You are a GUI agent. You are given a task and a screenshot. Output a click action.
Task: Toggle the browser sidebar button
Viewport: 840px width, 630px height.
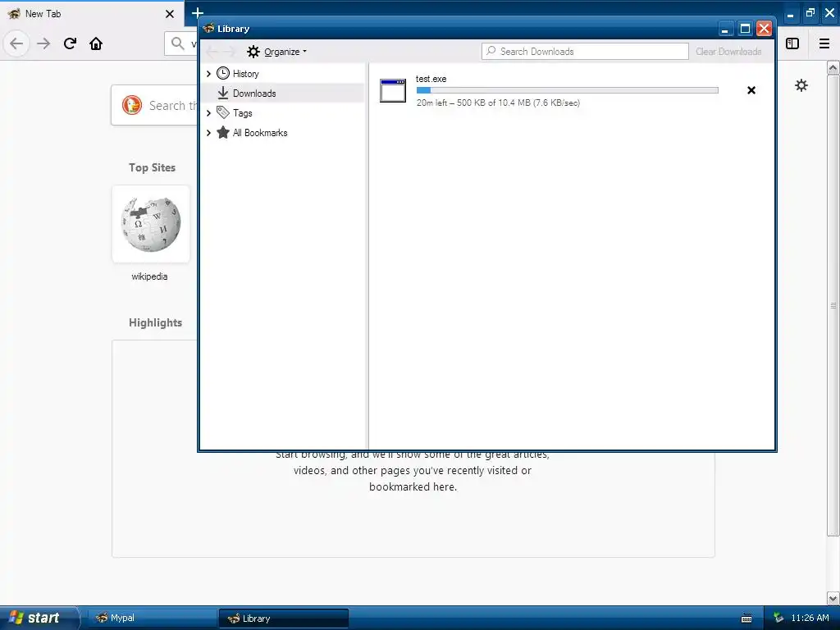(x=792, y=43)
